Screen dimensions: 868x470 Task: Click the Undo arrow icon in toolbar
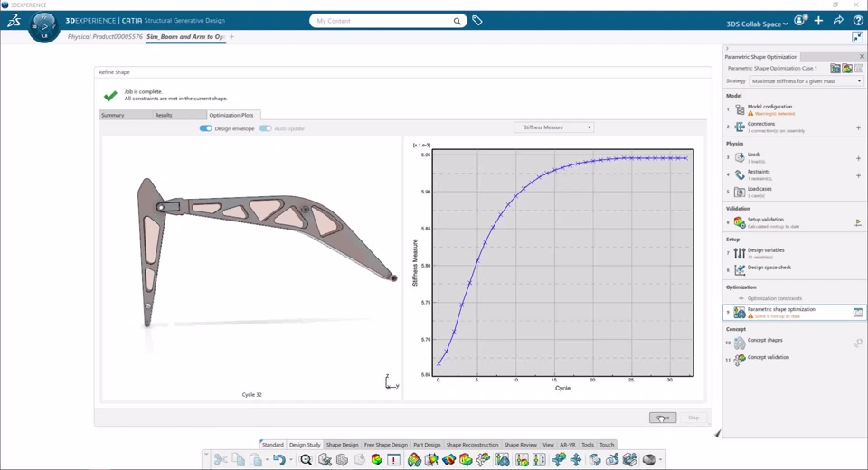(279, 459)
